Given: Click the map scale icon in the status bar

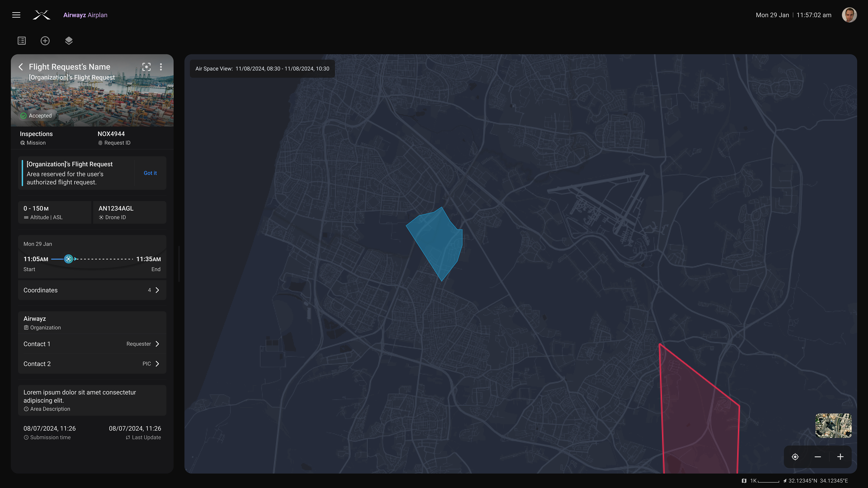Looking at the screenshot, I should coord(744,481).
